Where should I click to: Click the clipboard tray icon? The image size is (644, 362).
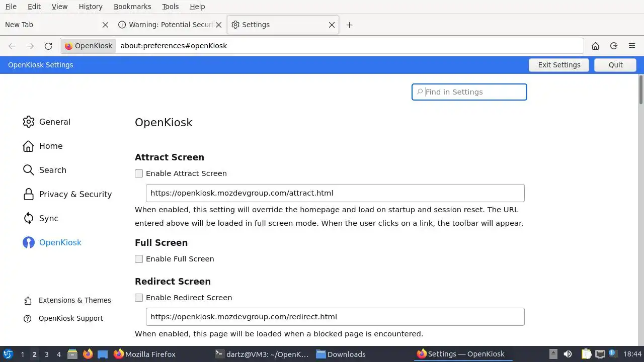coord(586,354)
